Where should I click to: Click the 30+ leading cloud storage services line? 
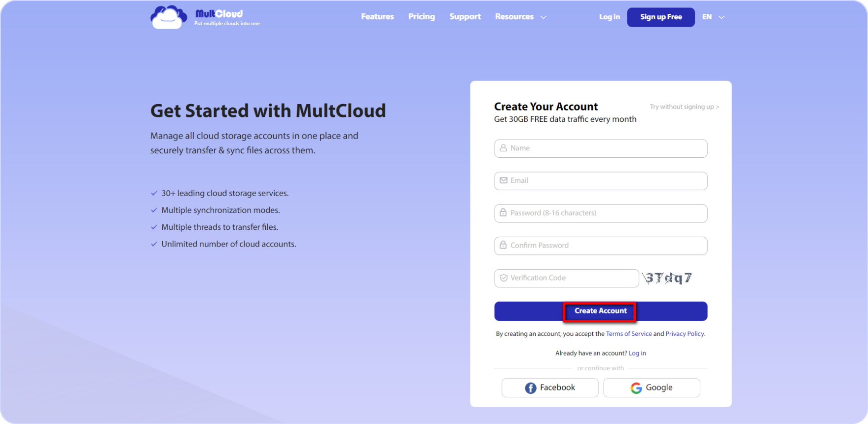pyautogui.click(x=225, y=193)
